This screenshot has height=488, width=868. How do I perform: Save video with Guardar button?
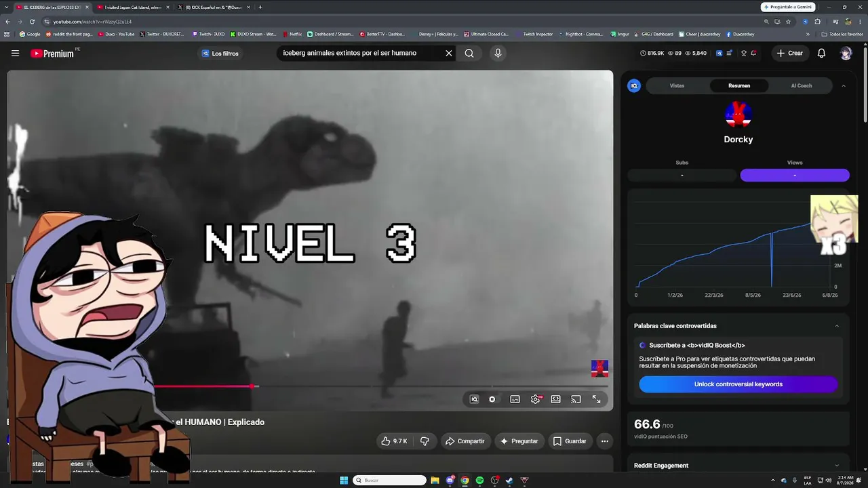(x=570, y=441)
